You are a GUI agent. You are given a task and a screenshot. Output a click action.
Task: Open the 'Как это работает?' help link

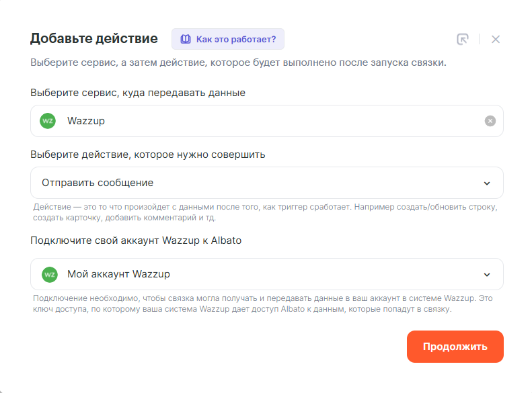point(235,39)
